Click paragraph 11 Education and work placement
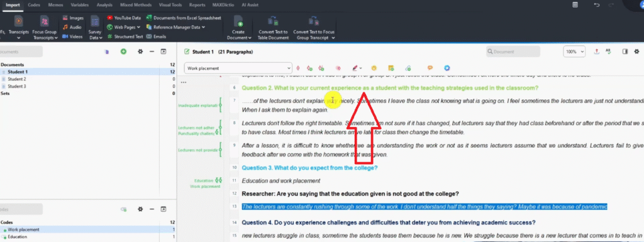This screenshot has width=644, height=242. pyautogui.click(x=281, y=180)
